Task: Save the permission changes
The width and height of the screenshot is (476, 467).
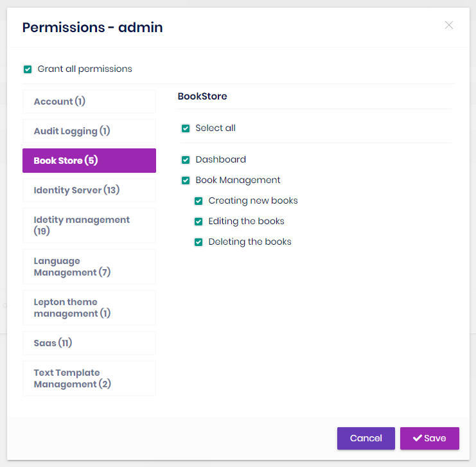Action: (429, 438)
